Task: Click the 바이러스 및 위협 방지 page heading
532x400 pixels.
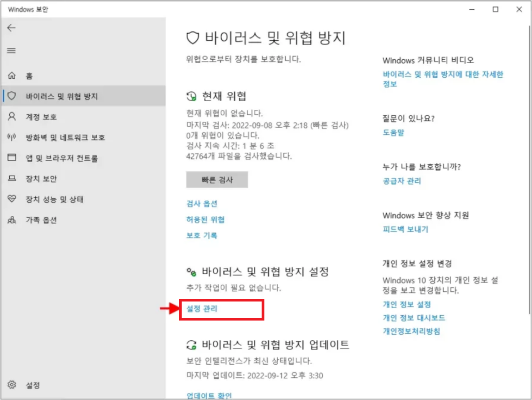Action: [275, 38]
